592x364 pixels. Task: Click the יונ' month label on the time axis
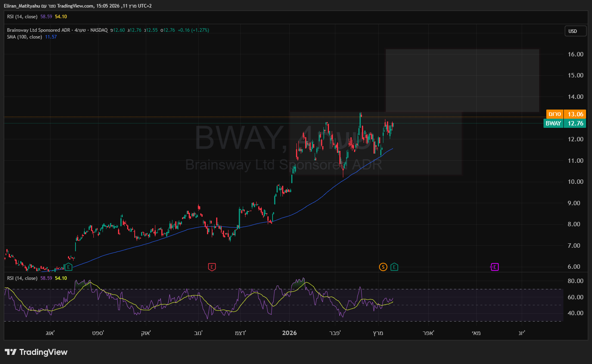click(x=522, y=333)
